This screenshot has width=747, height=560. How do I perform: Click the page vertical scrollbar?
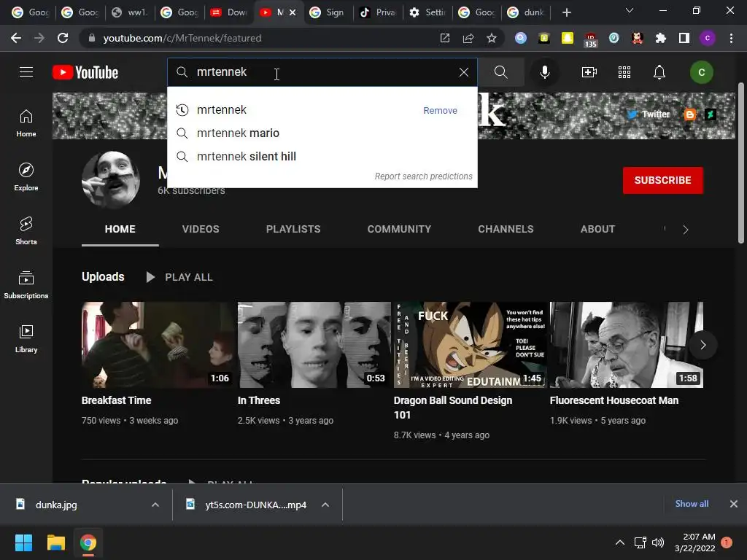pyautogui.click(x=741, y=163)
